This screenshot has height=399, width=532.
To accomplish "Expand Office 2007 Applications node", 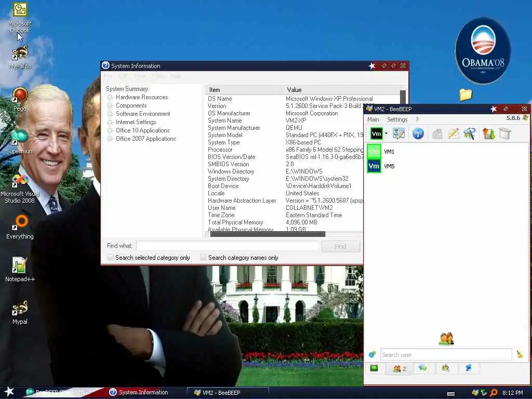I will [110, 139].
